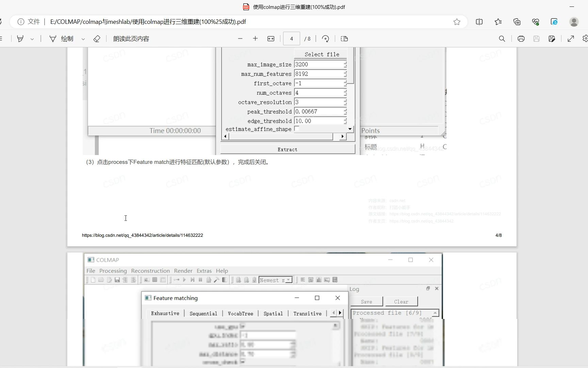
Task: Click the site info icon beside 文件
Action: pos(21,22)
